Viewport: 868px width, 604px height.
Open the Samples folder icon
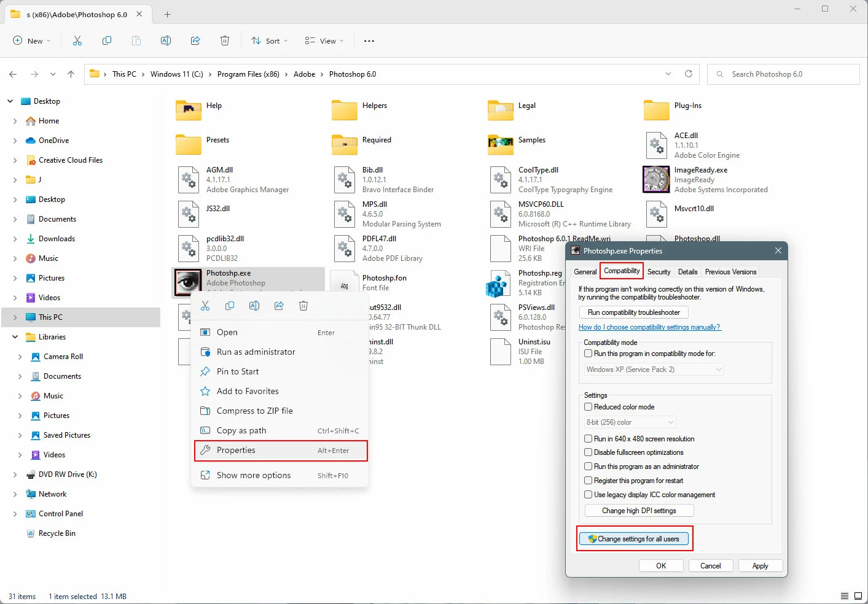[x=501, y=144]
